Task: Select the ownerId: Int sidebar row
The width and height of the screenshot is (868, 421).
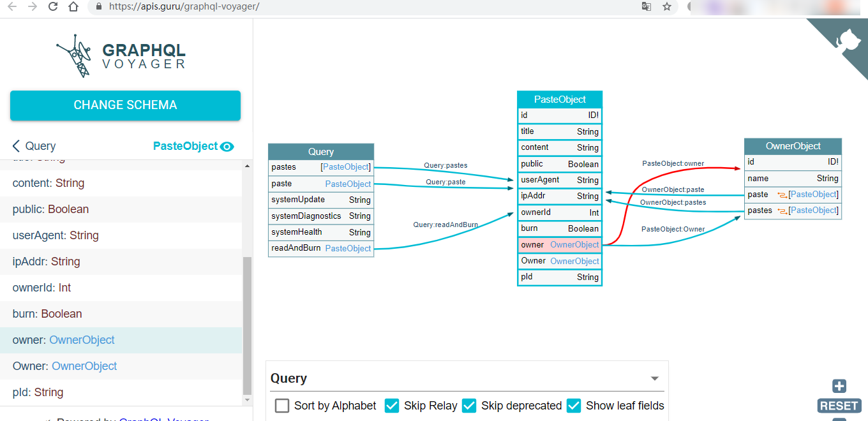Action: click(121, 288)
